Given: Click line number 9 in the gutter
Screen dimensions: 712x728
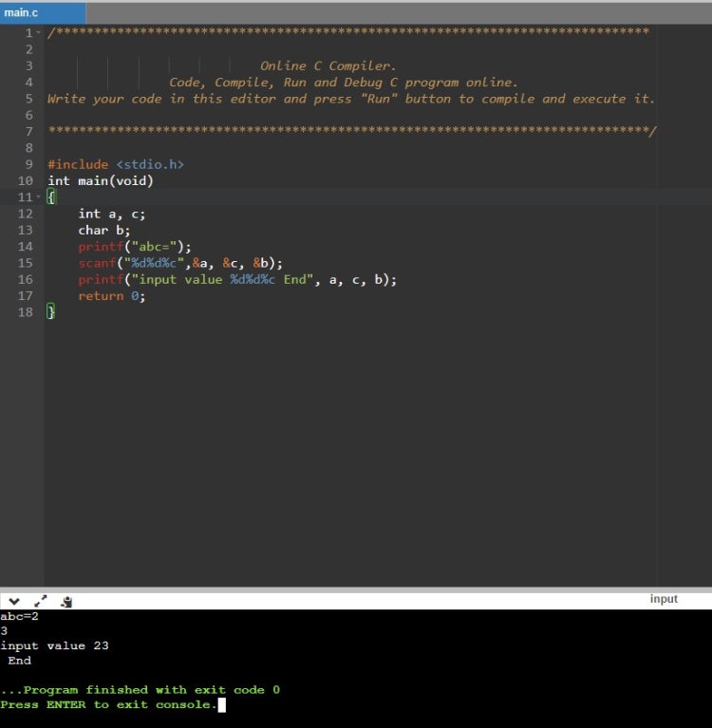Looking at the screenshot, I should [x=28, y=164].
